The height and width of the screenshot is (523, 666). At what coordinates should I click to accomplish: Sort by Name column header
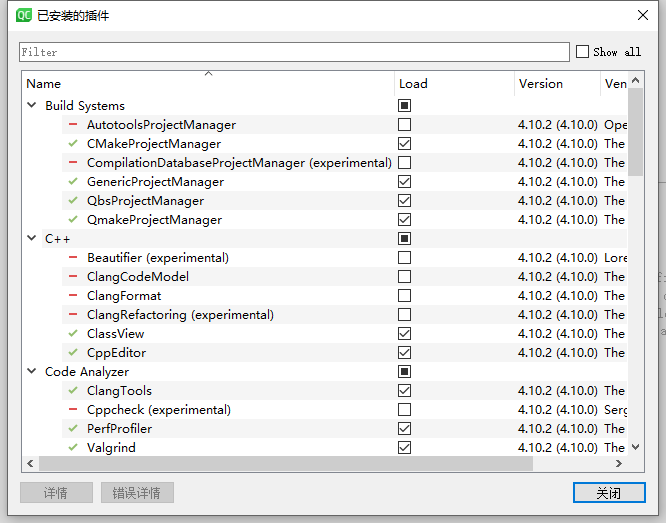coord(208,84)
